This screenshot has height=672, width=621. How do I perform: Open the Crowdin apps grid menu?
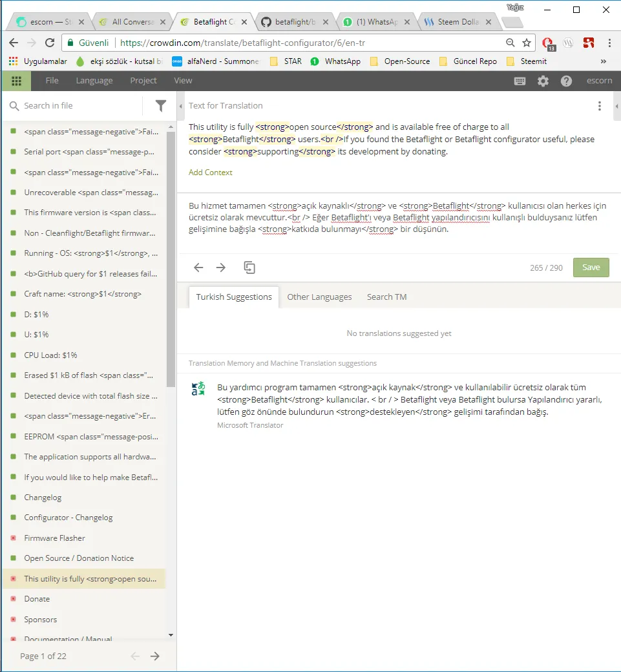coord(16,81)
